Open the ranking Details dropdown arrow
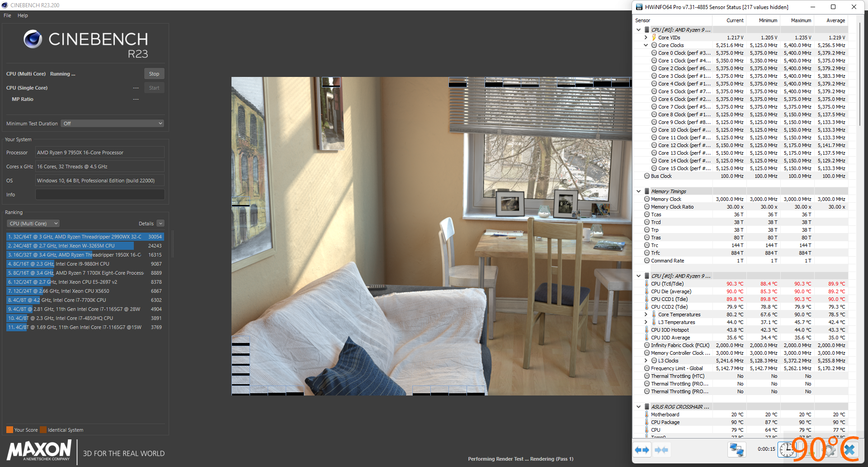 point(160,224)
